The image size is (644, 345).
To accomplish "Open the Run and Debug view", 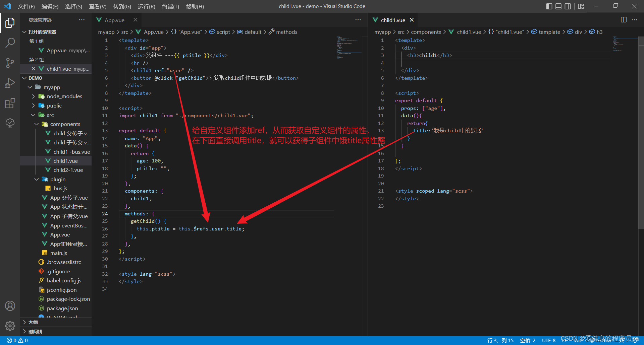I will coord(10,83).
